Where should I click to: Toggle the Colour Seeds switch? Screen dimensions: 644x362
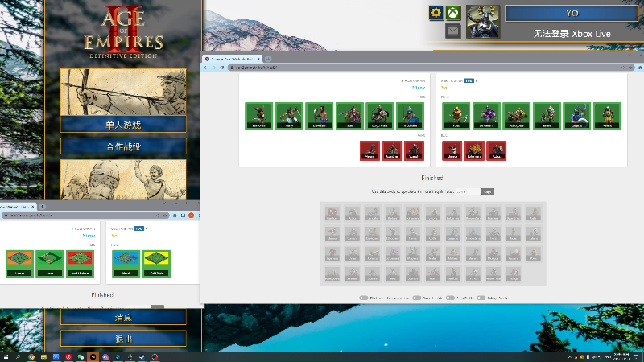[x=481, y=298]
